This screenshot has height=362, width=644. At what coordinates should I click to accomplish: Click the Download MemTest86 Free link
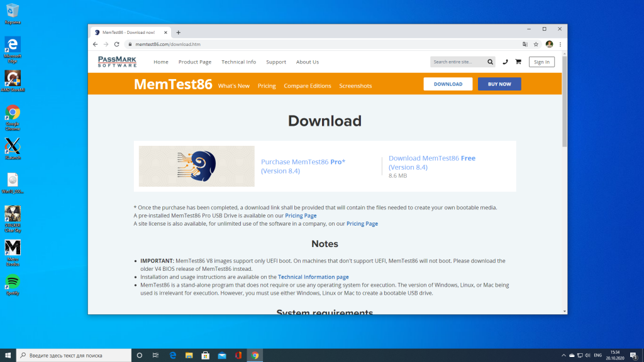(431, 163)
